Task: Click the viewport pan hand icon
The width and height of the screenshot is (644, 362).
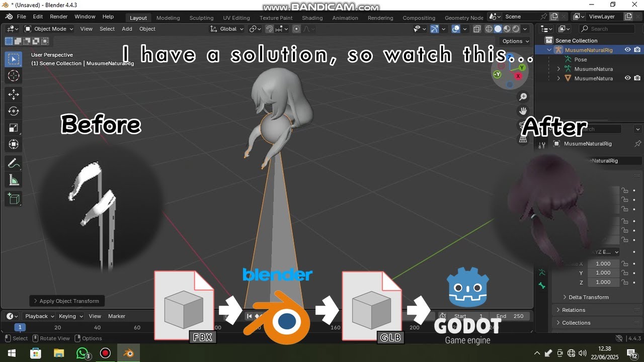Action: pyautogui.click(x=523, y=111)
